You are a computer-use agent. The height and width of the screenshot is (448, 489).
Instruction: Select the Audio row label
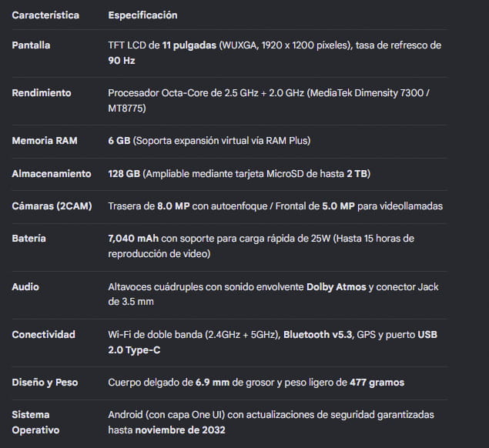25,287
